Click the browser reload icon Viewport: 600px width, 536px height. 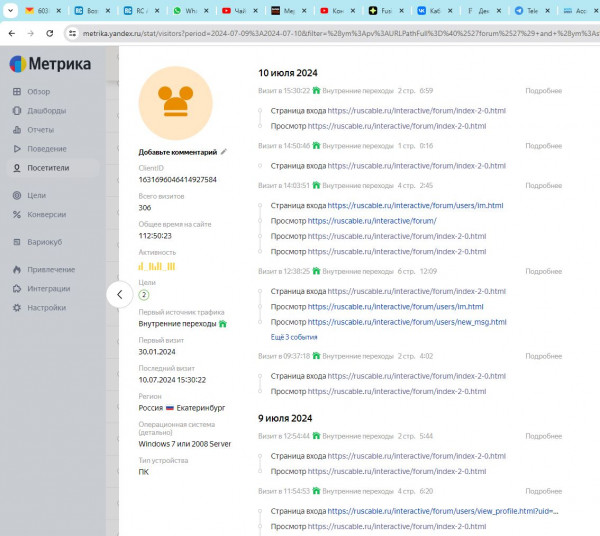(52, 33)
